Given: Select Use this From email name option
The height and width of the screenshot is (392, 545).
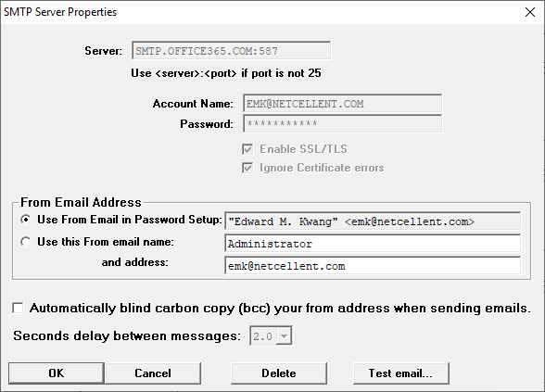Looking at the screenshot, I should point(25,242).
